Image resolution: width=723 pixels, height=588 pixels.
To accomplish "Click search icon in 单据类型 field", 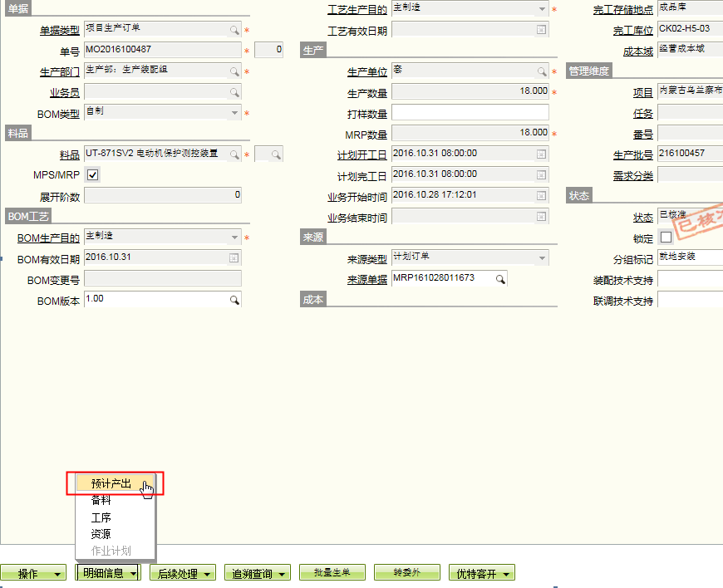I will pos(234,30).
